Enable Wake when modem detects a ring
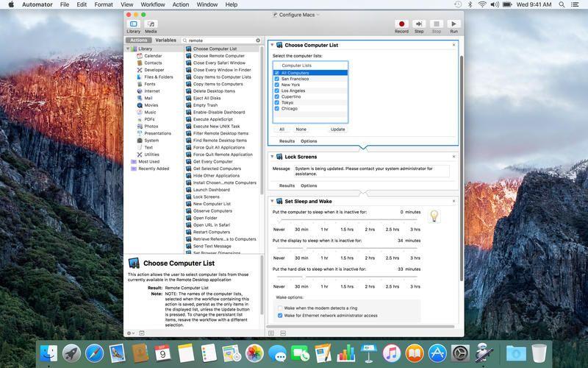 tap(280, 308)
